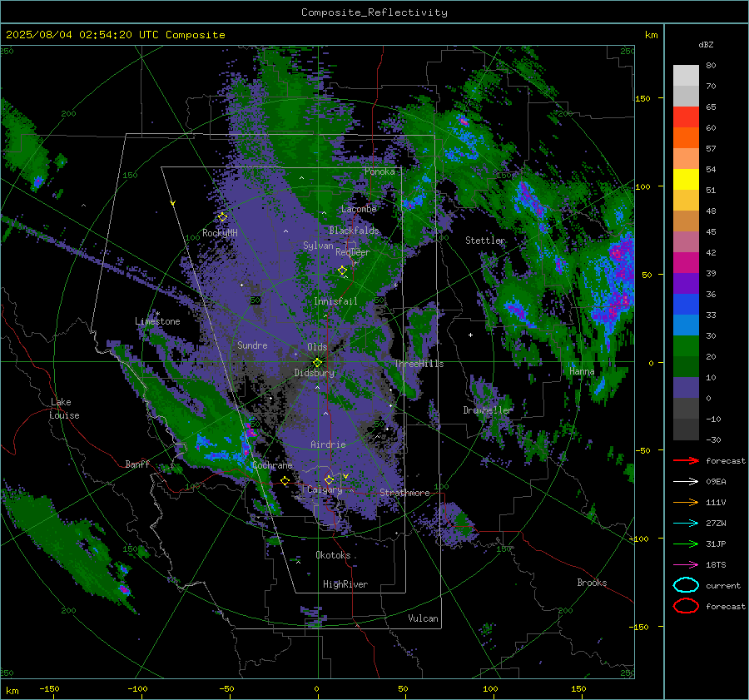Click the yellow diamond marker below Cochrane

click(x=285, y=480)
